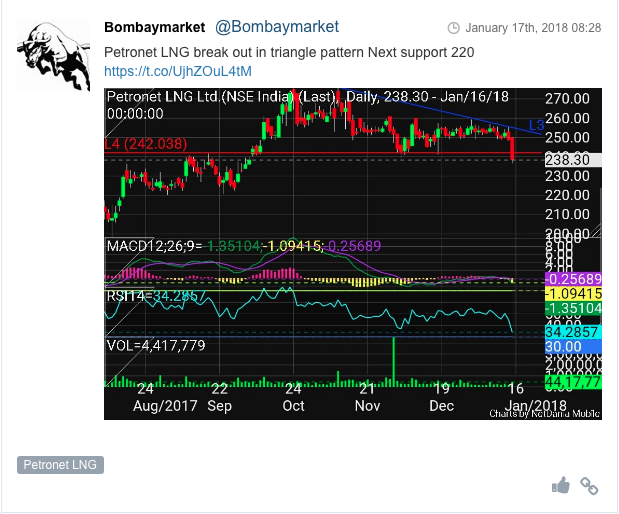The width and height of the screenshot is (619, 514).
Task: Click the 270.00 price axis label
Action: (x=567, y=99)
